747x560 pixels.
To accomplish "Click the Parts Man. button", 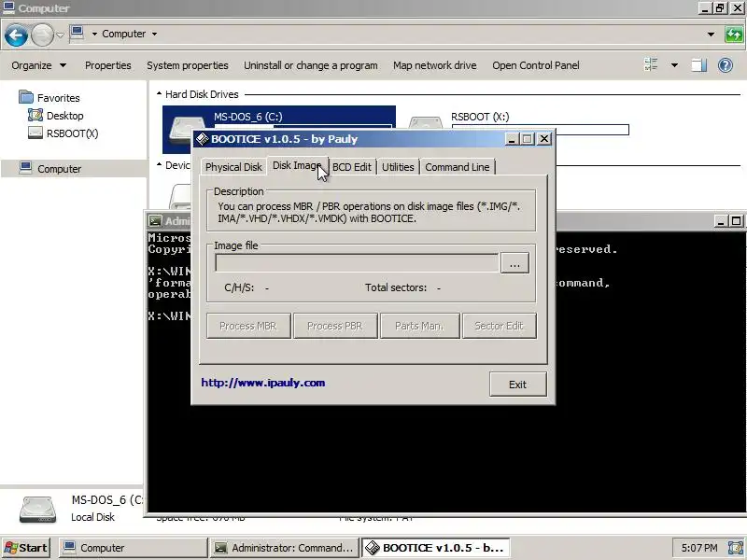I will [419, 326].
